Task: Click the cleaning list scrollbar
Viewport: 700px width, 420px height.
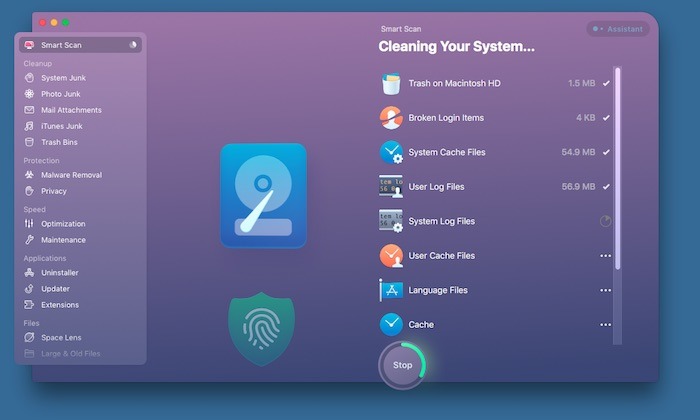Action: 617,169
